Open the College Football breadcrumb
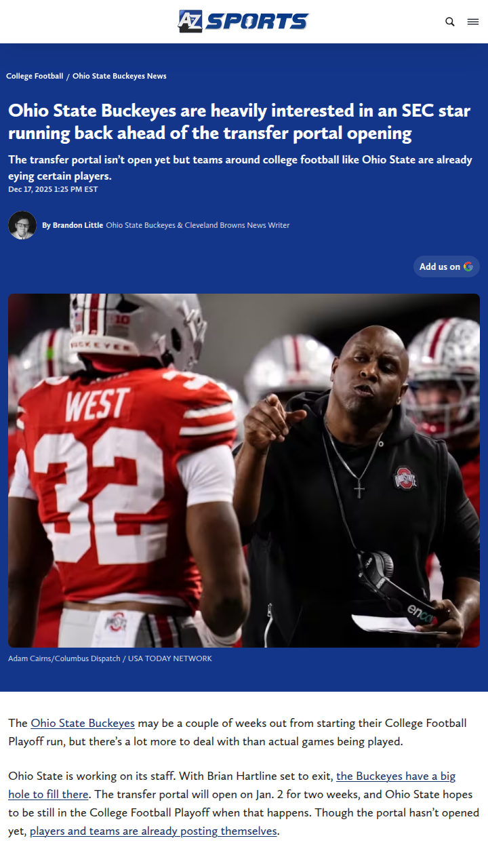The image size is (488, 868). coord(35,76)
